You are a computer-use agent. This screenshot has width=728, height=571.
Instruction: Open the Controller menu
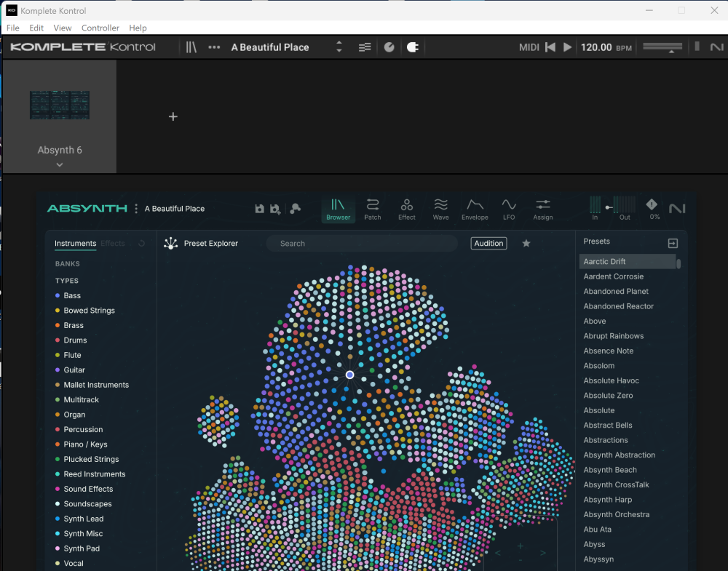tap(100, 28)
